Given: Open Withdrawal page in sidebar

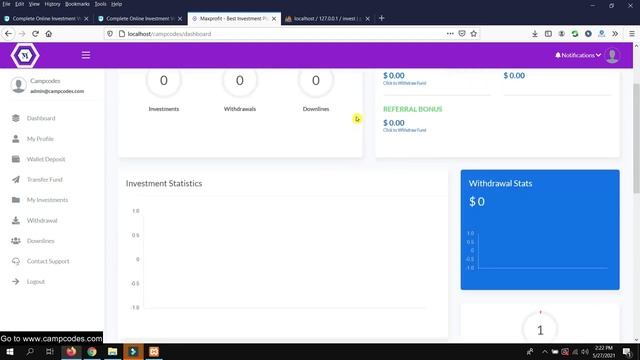Looking at the screenshot, I should (x=42, y=220).
